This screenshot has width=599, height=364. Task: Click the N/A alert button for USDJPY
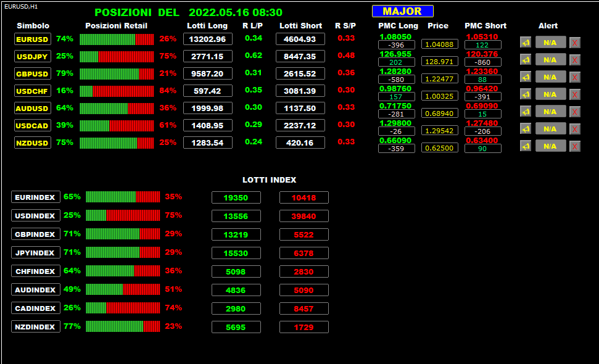pos(550,60)
